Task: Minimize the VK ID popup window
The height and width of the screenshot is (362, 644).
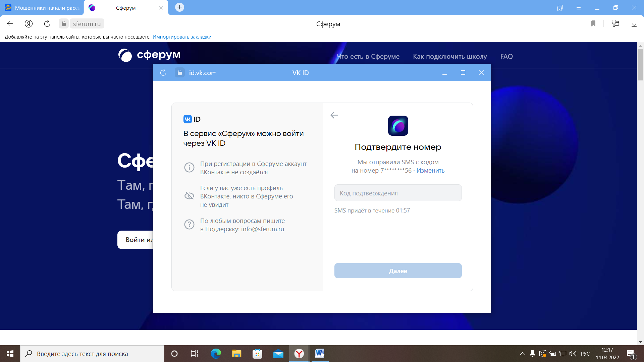Action: click(444, 73)
